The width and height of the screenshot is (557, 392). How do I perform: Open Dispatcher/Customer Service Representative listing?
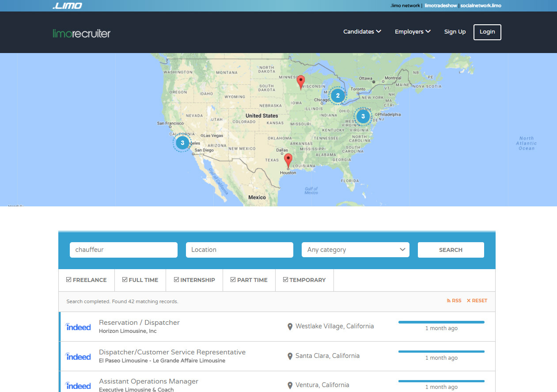(172, 352)
